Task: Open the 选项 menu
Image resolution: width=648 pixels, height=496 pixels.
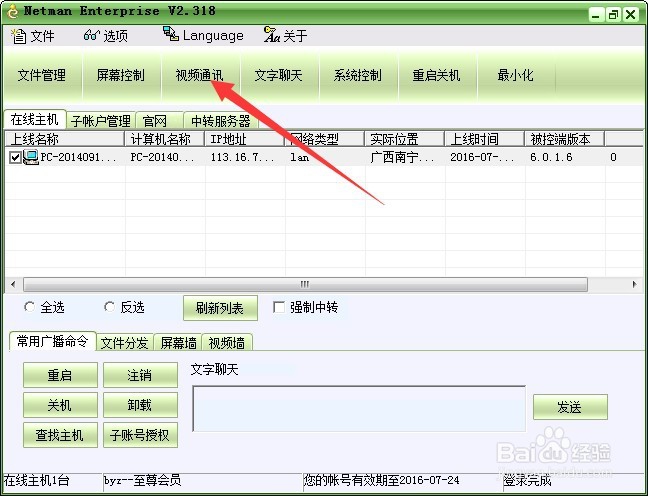Action: pos(106,36)
